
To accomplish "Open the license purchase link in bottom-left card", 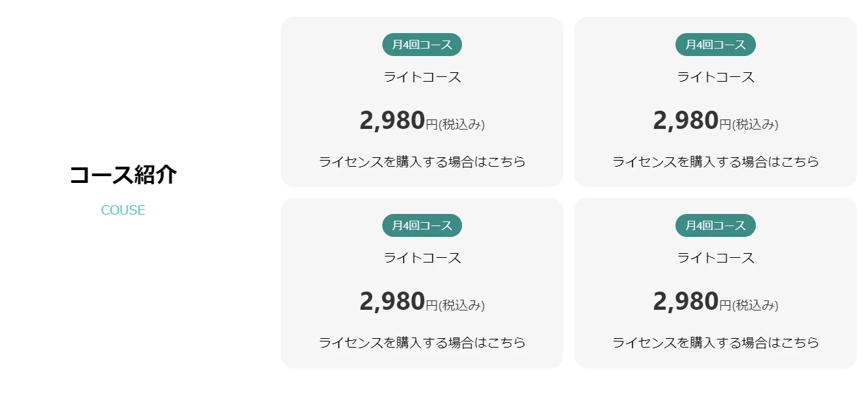I will point(422,343).
